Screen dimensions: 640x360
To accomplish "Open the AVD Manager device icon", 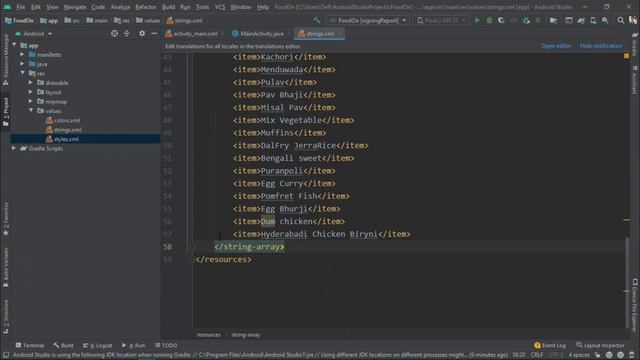I will (x=593, y=20).
